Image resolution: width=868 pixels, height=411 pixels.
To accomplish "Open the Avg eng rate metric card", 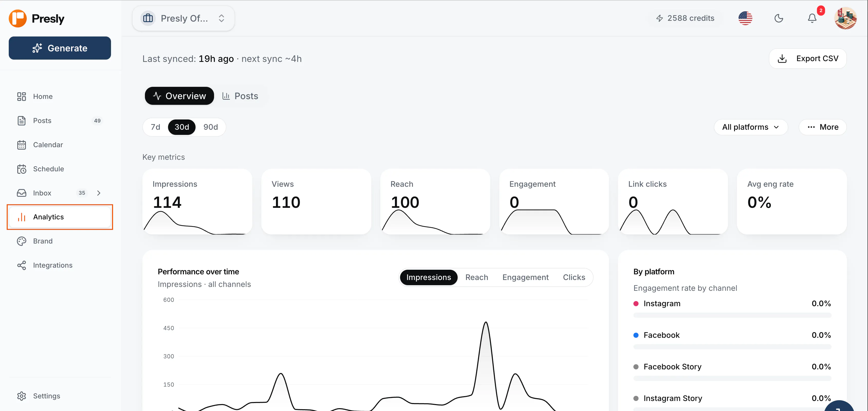I will (x=792, y=202).
